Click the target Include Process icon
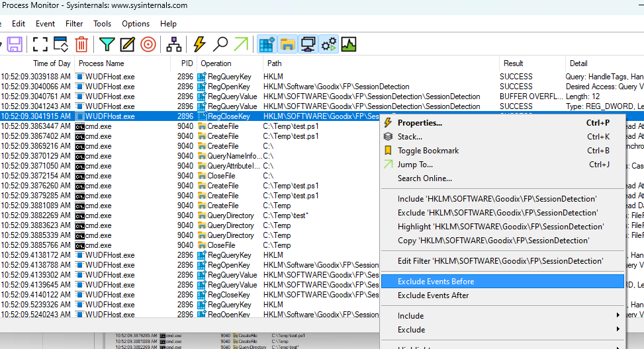The height and width of the screenshot is (349, 644). [148, 44]
